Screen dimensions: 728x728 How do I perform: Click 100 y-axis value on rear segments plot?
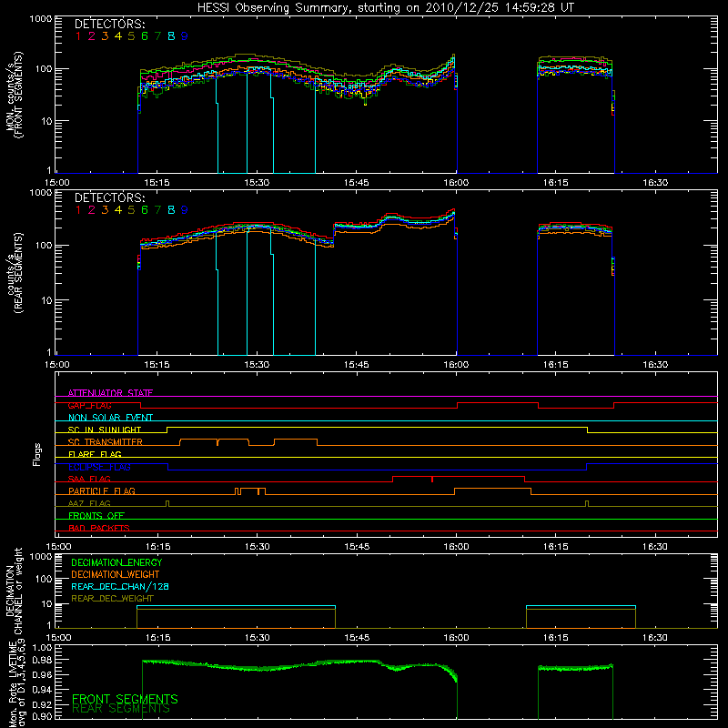(x=44, y=246)
